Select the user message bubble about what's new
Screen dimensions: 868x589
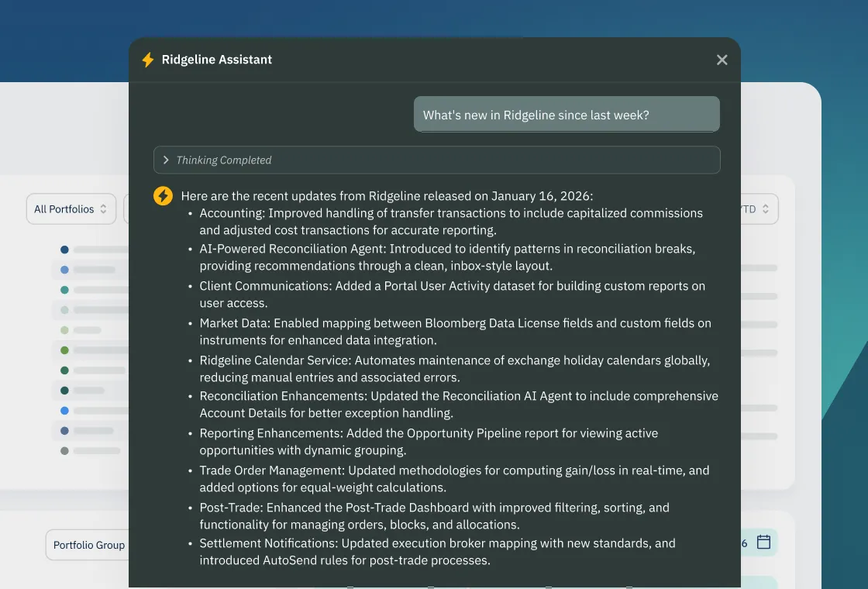click(567, 115)
